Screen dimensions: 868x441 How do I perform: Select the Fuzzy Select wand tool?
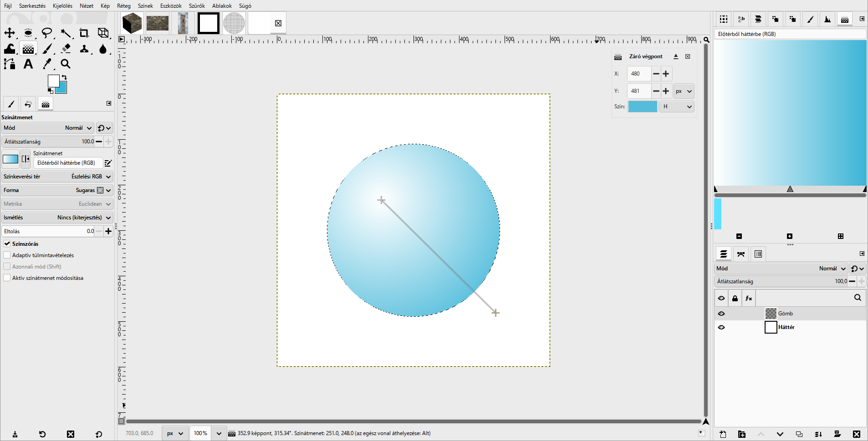66,33
